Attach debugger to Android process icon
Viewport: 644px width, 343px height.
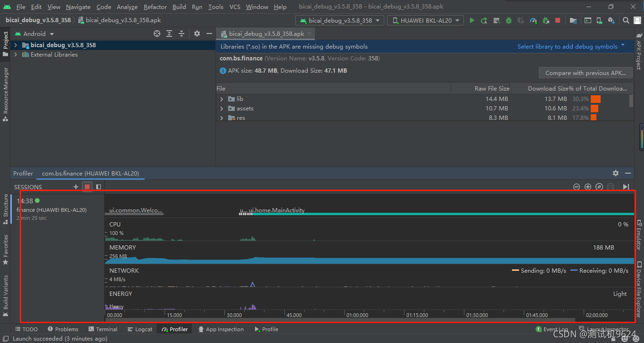pyautogui.click(x=545, y=20)
